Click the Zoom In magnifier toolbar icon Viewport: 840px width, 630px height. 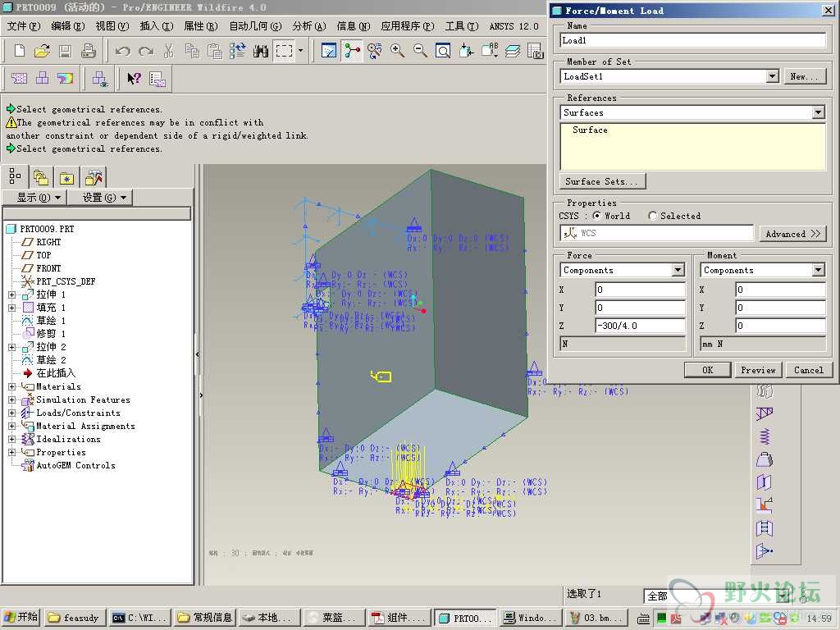[x=398, y=51]
